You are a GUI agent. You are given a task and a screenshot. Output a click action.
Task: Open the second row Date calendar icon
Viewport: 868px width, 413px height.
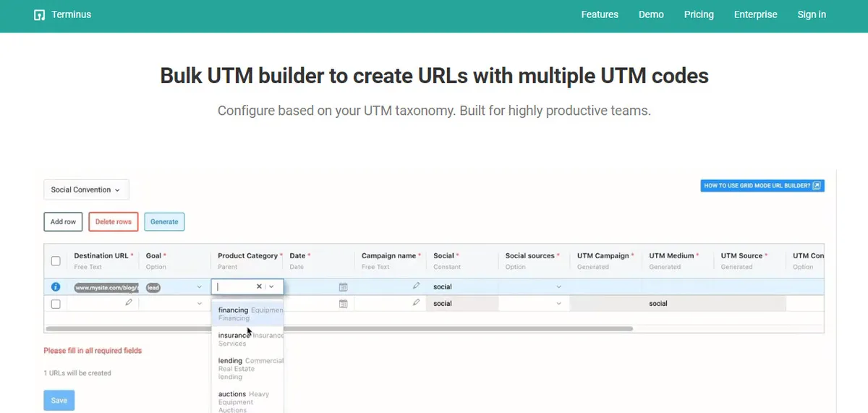click(344, 304)
